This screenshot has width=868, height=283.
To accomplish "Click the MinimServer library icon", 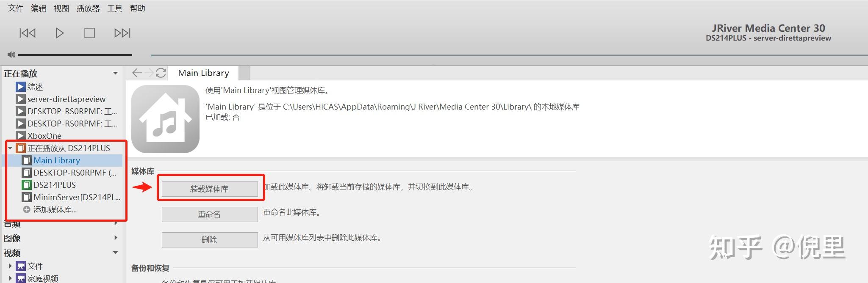I will tap(27, 197).
